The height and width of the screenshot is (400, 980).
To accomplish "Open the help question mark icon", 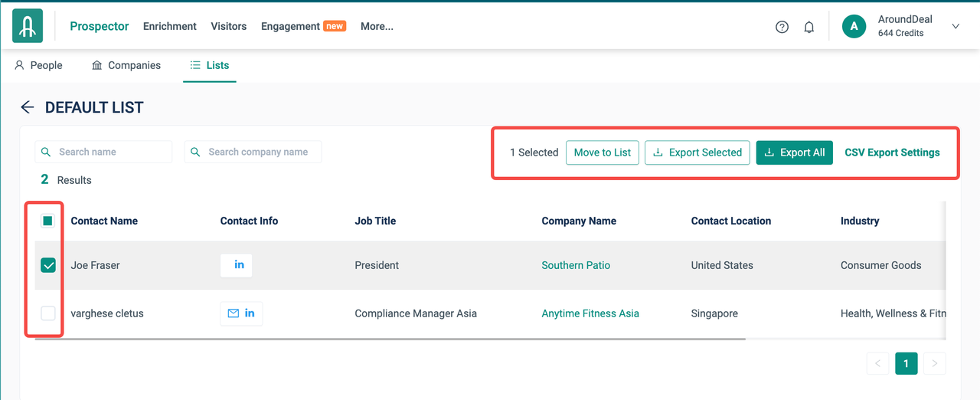I will coord(782,27).
